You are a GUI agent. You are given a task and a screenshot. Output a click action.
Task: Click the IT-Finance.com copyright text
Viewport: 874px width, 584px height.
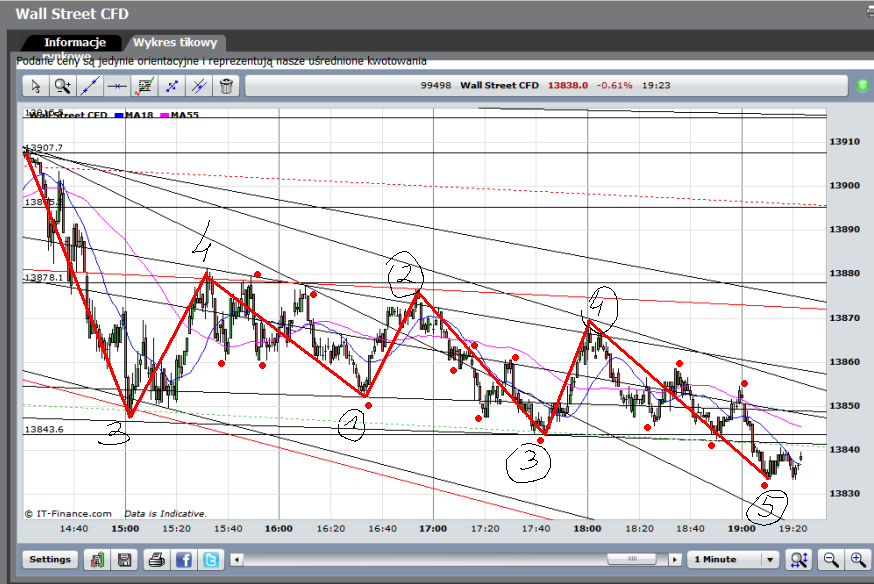coord(68,514)
